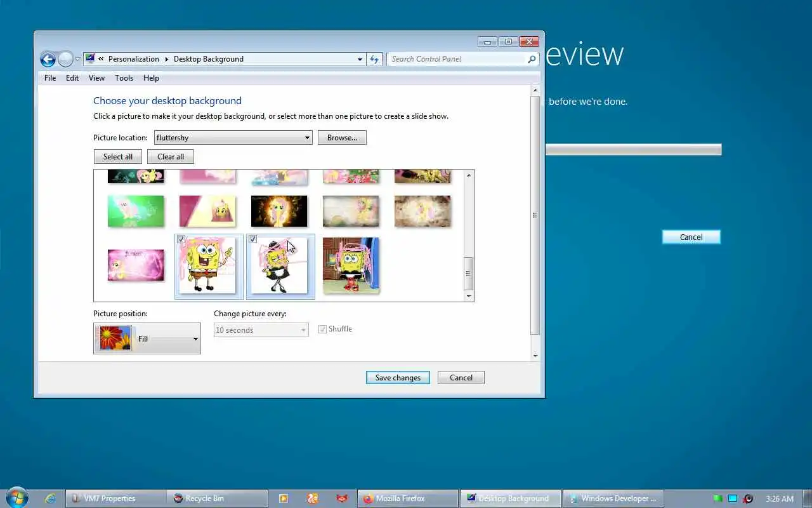This screenshot has height=508, width=812.
Task: Go back with the blue Back arrow
Action: (x=48, y=59)
